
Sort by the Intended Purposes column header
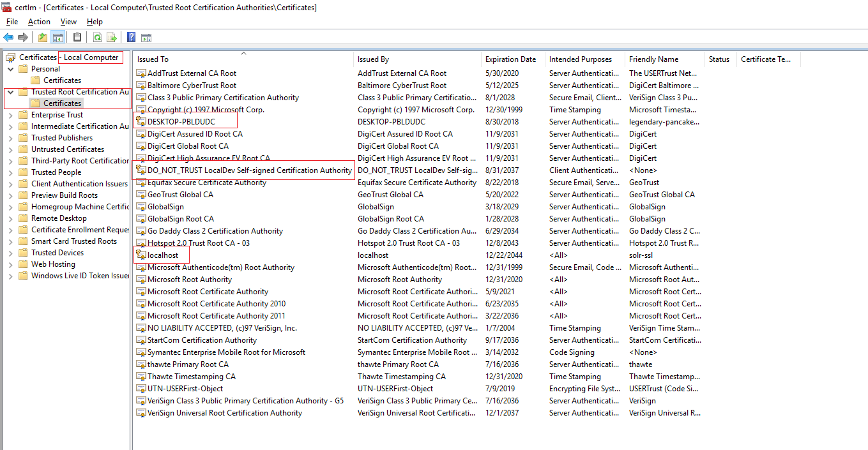[x=584, y=59]
